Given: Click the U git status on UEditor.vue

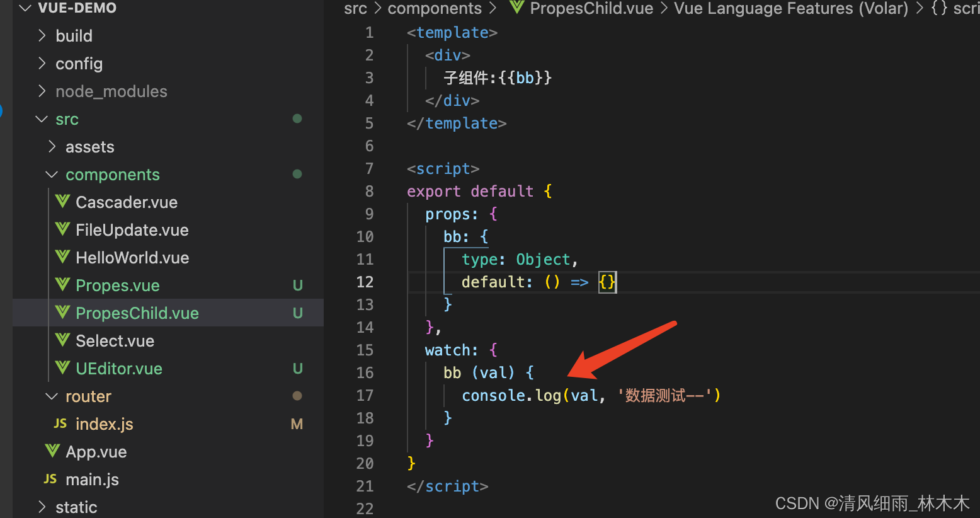Looking at the screenshot, I should pos(298,369).
